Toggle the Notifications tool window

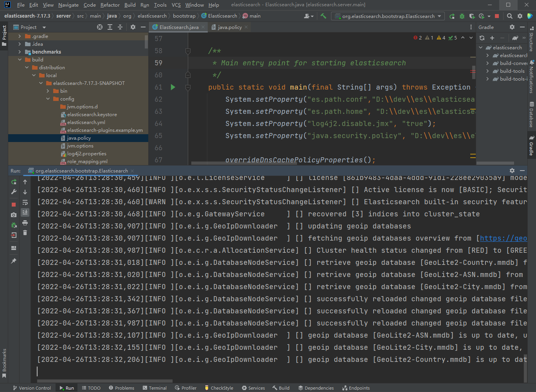pyautogui.click(x=531, y=77)
